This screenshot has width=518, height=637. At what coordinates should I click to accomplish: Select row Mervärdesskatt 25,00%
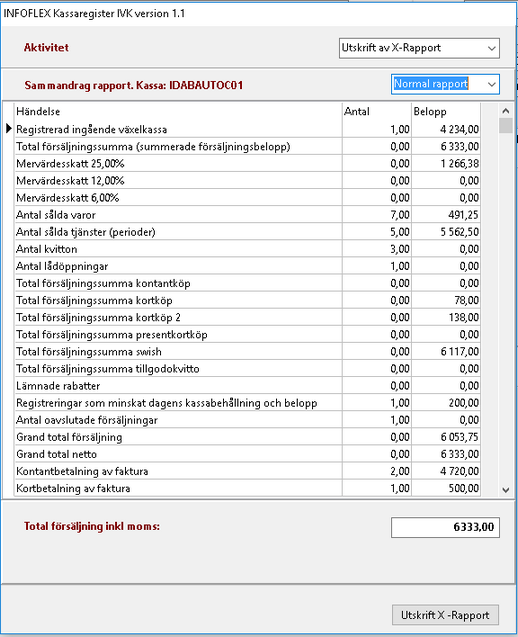coord(247,163)
